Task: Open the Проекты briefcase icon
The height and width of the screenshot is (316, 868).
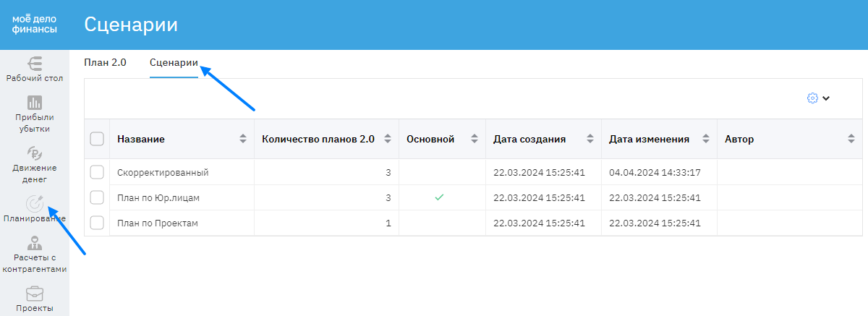Action: (35, 294)
